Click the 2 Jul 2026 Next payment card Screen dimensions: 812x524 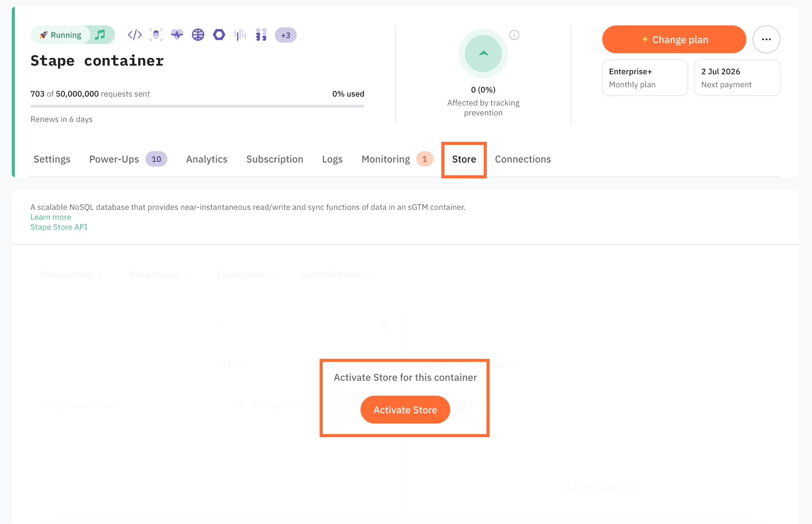[737, 78]
